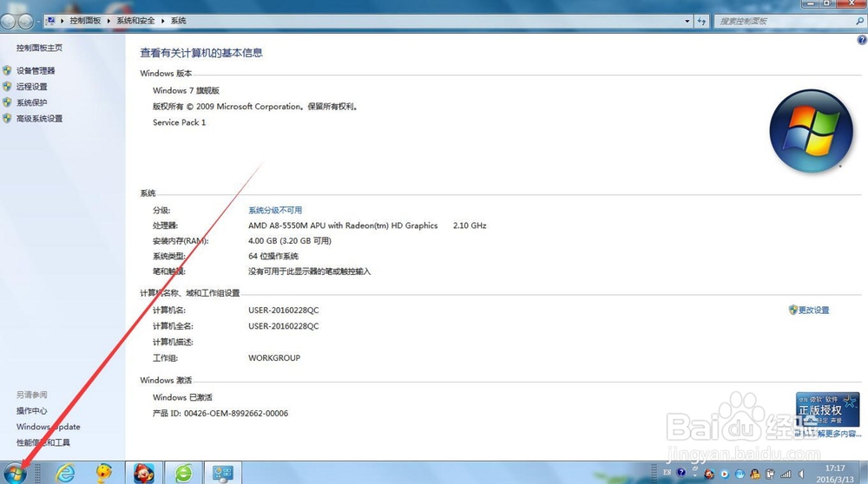Click Change settings (更改设置) link
The height and width of the screenshot is (484, 868).
tap(814, 311)
